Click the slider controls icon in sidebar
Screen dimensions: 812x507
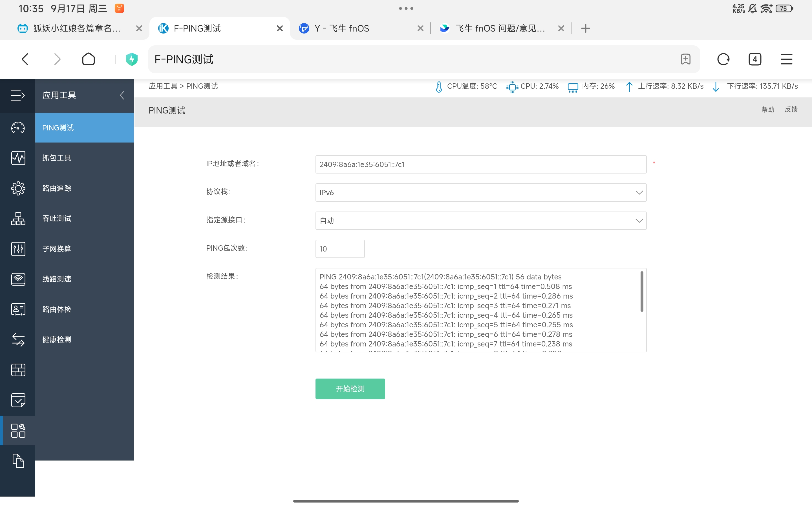coord(18,249)
